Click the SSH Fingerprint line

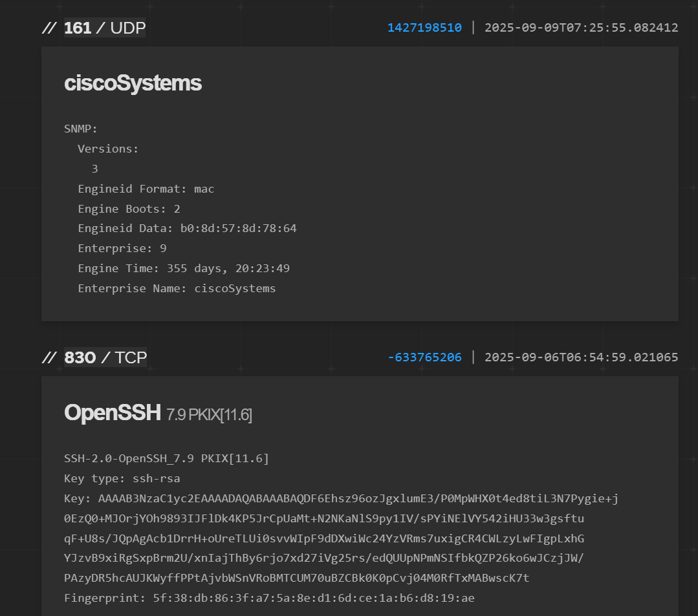[269, 599]
